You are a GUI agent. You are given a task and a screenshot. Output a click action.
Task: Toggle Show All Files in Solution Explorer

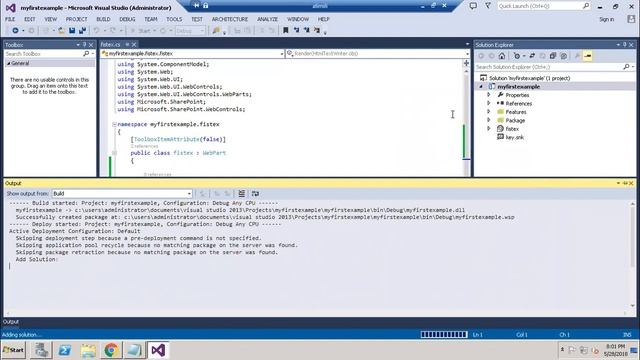(x=564, y=56)
